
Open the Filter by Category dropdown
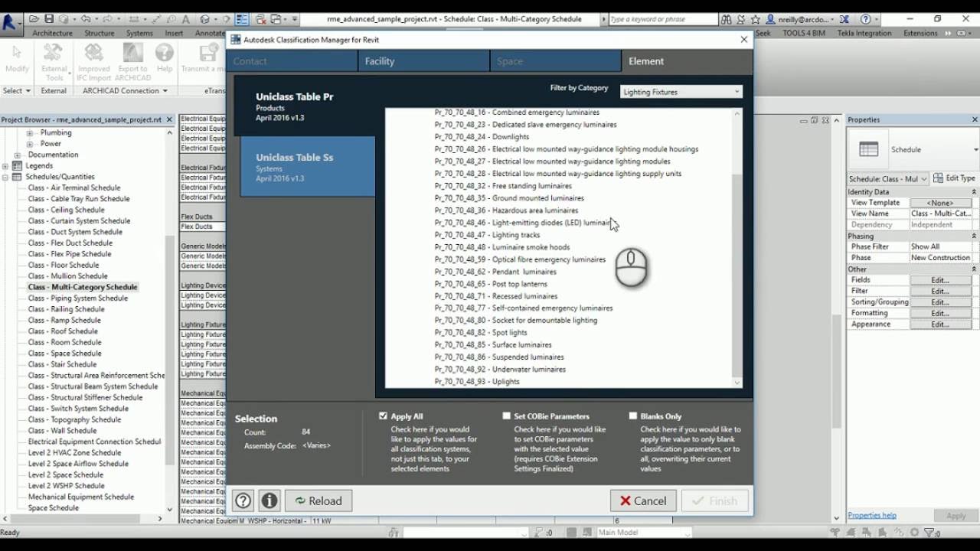tap(681, 92)
